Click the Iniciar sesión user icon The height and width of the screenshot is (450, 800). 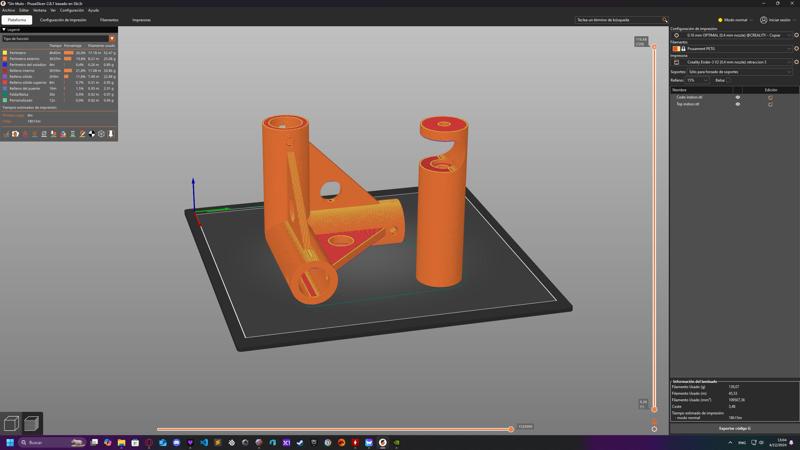coord(764,20)
